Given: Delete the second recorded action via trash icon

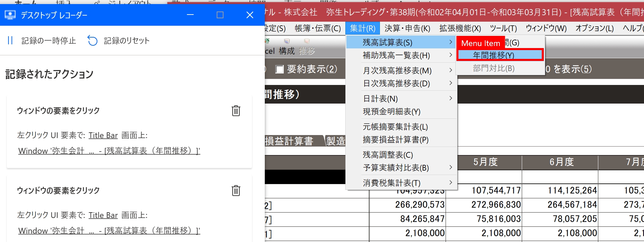Looking at the screenshot, I should click(236, 191).
